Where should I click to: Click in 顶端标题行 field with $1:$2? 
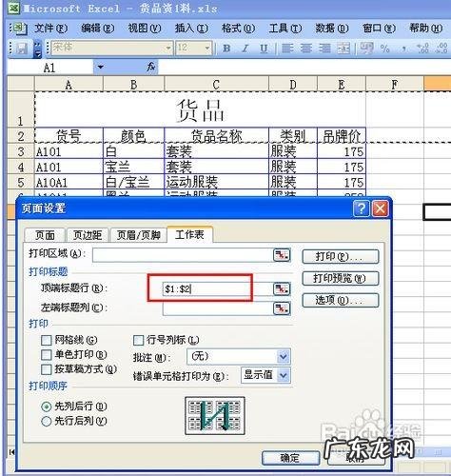click(218, 289)
